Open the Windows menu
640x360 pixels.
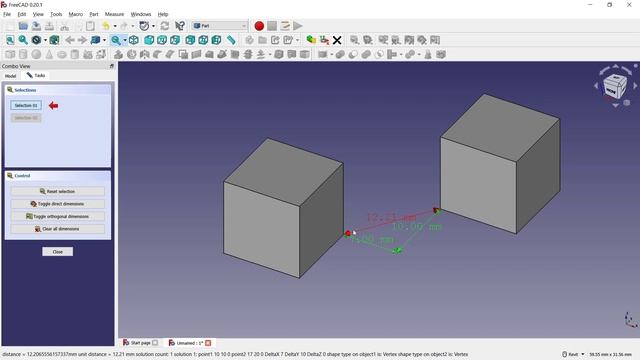pyautogui.click(x=141, y=14)
